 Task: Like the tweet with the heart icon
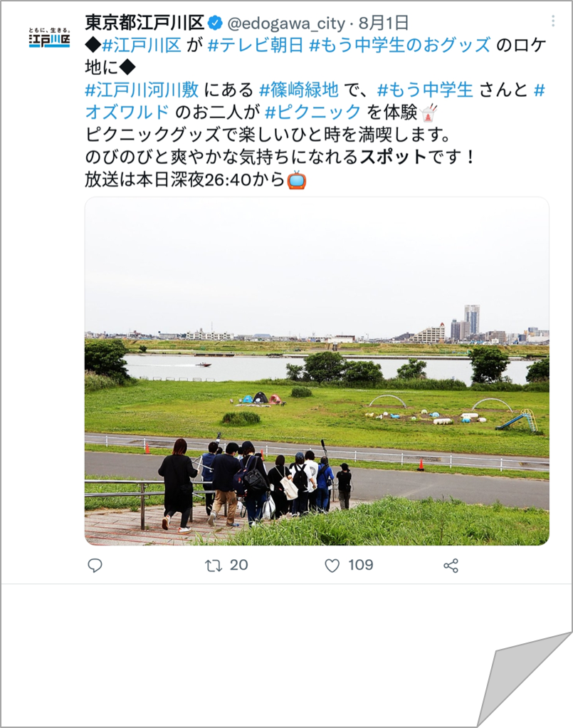[332, 566]
